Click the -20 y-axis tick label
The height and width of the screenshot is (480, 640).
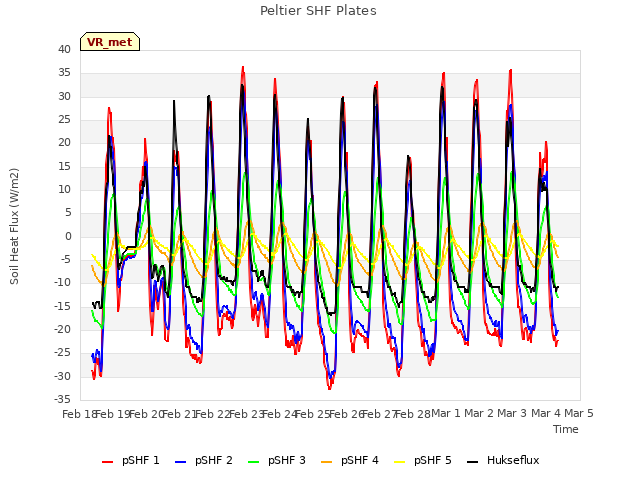point(62,329)
